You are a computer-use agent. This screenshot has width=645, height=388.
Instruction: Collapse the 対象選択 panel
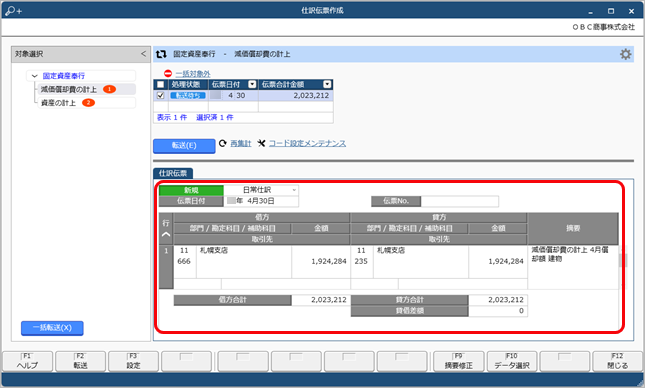pos(143,54)
